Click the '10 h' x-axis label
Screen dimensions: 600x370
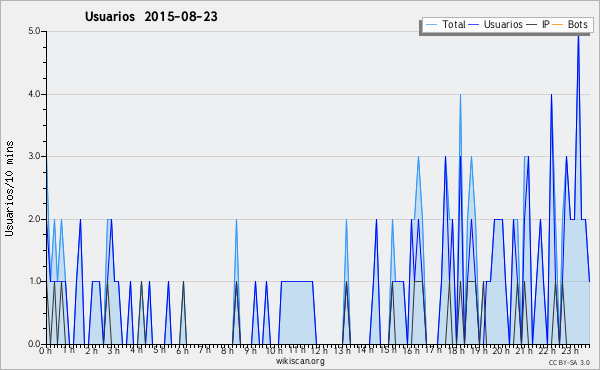click(274, 351)
